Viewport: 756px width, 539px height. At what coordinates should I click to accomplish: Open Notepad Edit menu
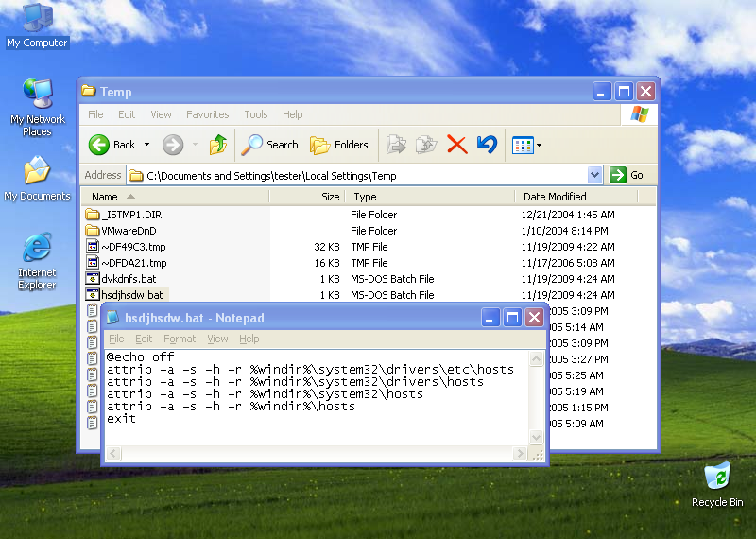coord(144,339)
